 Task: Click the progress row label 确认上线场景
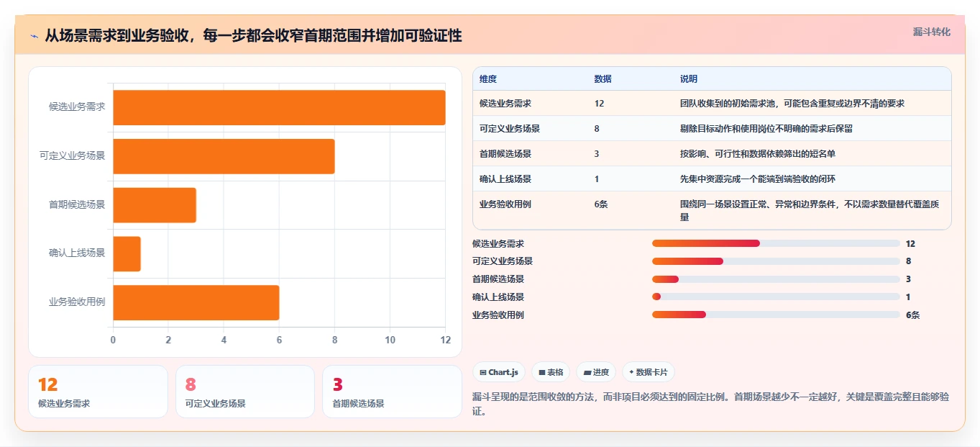(498, 297)
